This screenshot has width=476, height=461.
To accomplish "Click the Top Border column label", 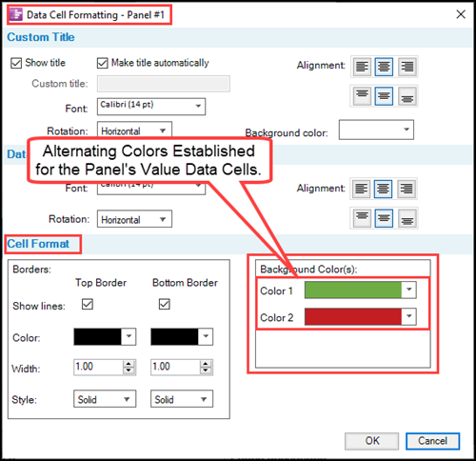I will pos(101,283).
